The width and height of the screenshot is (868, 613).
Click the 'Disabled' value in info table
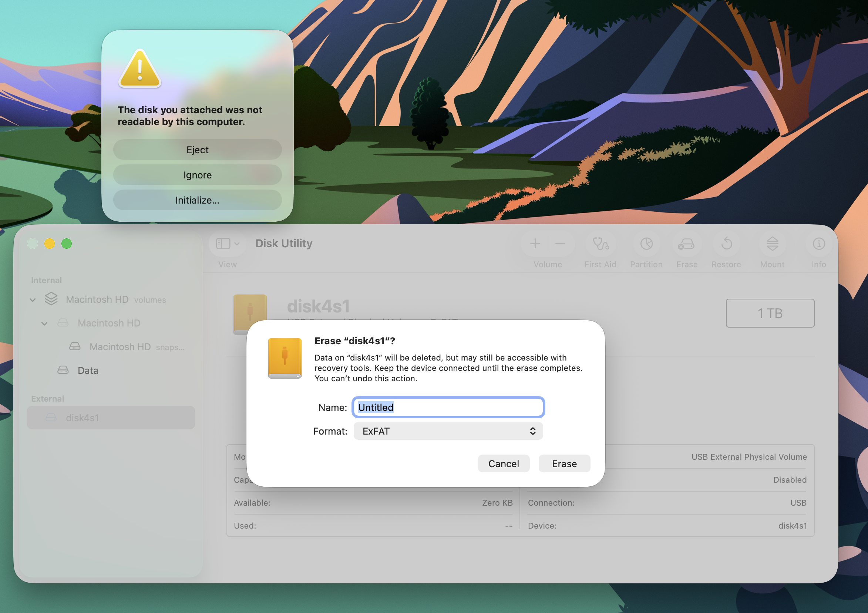[x=790, y=479]
